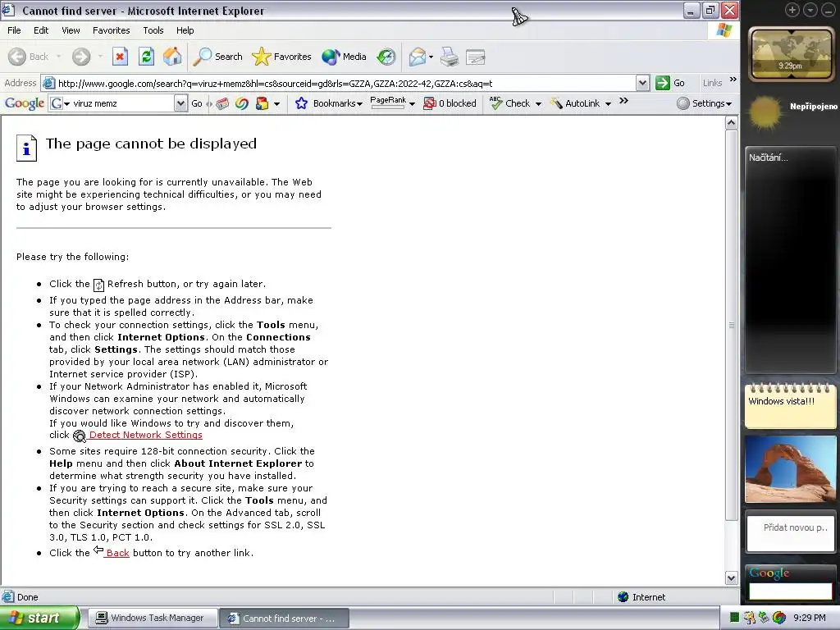
Task: Open the address bar dropdown
Action: 642,83
